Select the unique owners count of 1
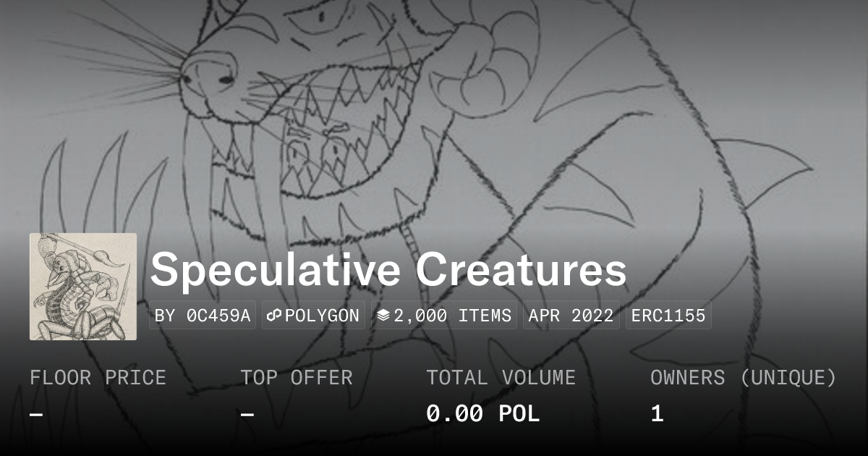The height and width of the screenshot is (456, 868). point(657,413)
